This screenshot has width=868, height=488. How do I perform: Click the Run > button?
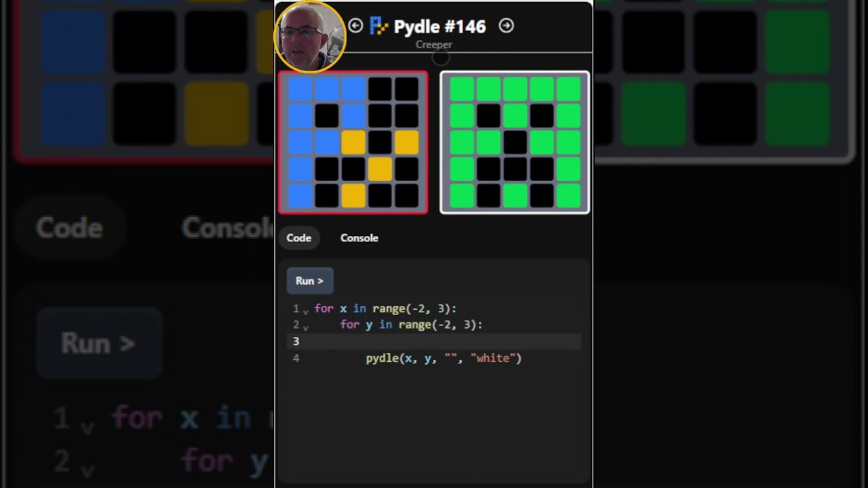(310, 281)
